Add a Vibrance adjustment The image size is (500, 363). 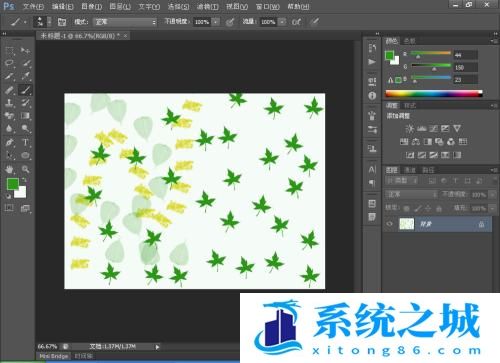tap(457, 129)
